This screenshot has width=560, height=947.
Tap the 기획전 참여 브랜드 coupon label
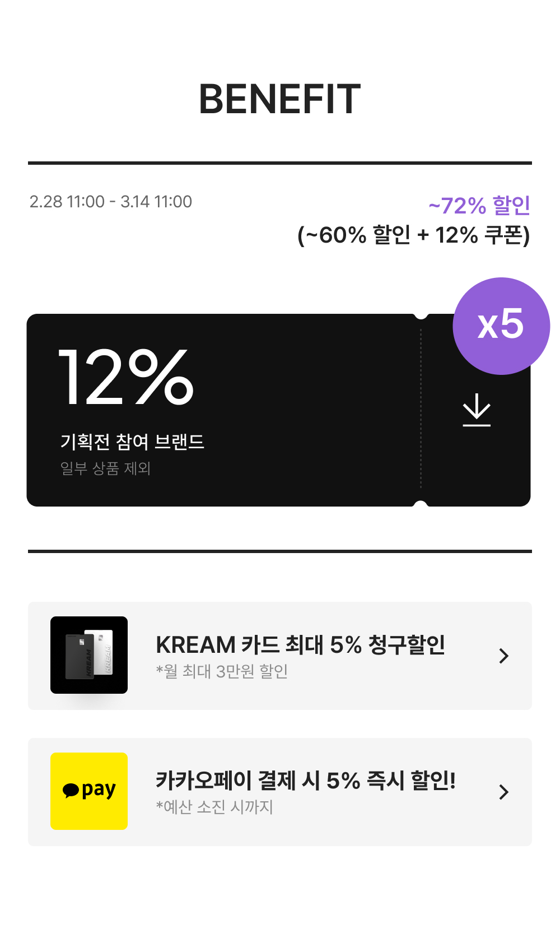click(132, 442)
